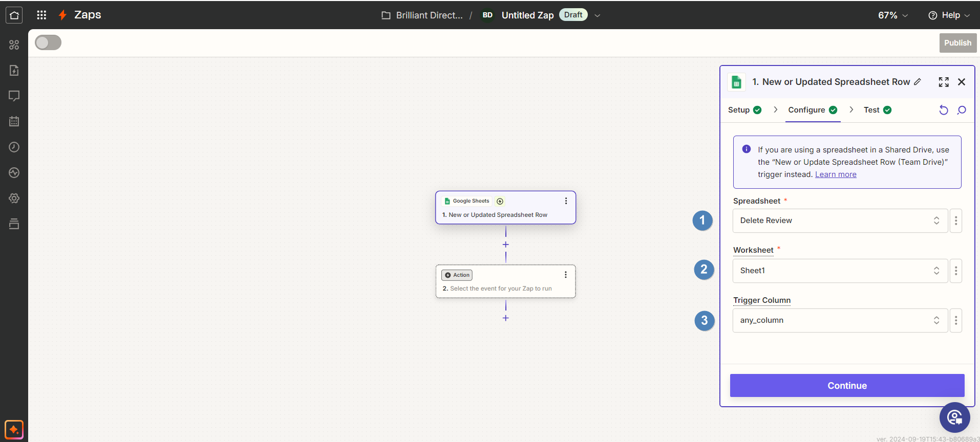Go to the Zapier home icon
Viewport: 980px width, 442px height.
(14, 15)
